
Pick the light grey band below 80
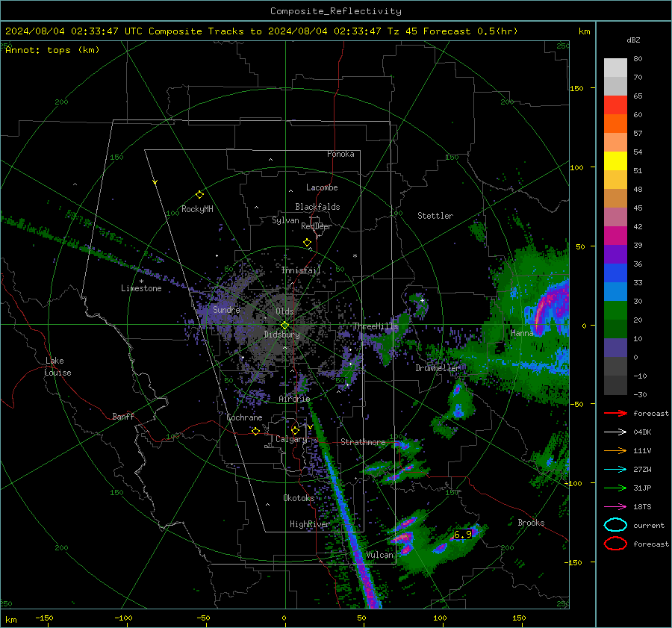point(615,68)
